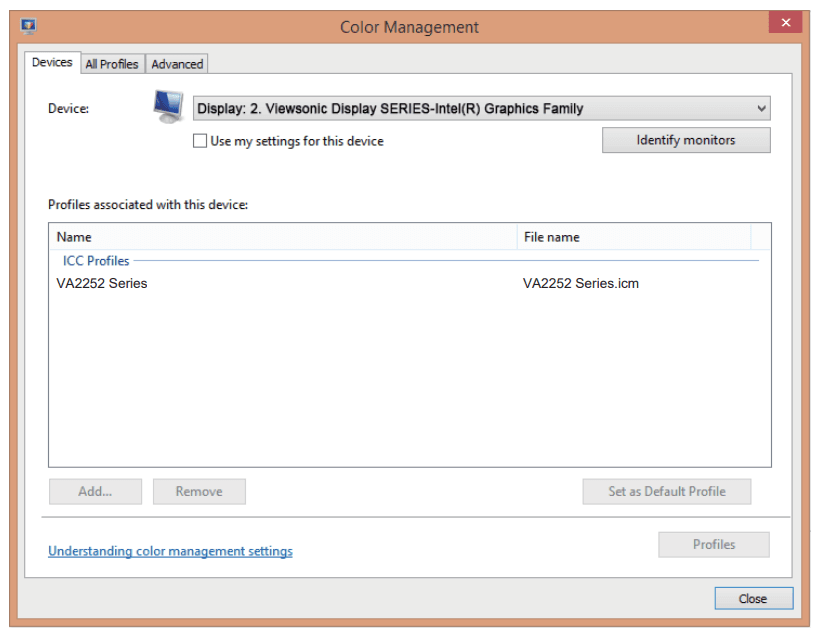Go to the Advanced tab
The image size is (832, 637).
click(x=177, y=64)
